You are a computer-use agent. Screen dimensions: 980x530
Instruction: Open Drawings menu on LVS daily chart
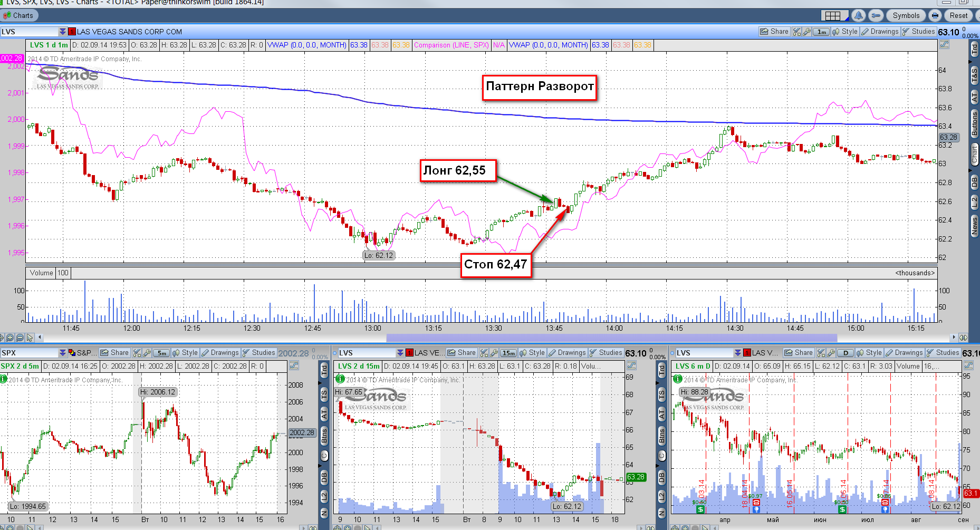coord(904,353)
